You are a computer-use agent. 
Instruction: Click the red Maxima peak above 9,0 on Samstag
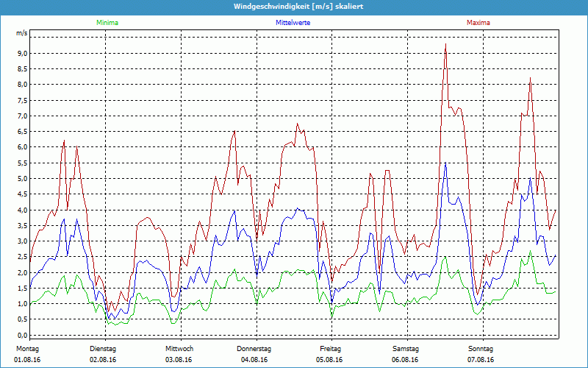(445, 45)
